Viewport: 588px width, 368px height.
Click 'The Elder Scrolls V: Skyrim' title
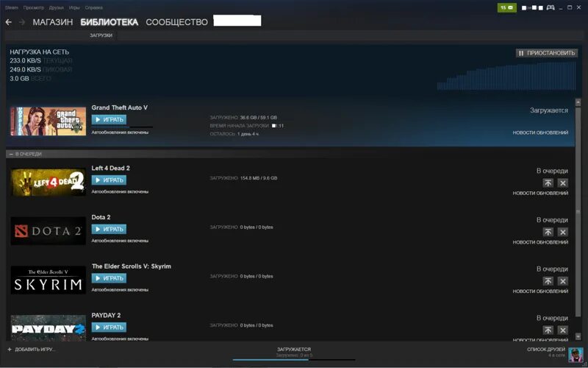(132, 266)
